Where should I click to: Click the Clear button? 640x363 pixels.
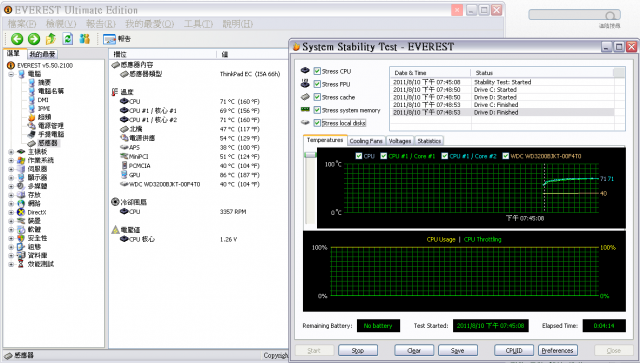click(413, 350)
